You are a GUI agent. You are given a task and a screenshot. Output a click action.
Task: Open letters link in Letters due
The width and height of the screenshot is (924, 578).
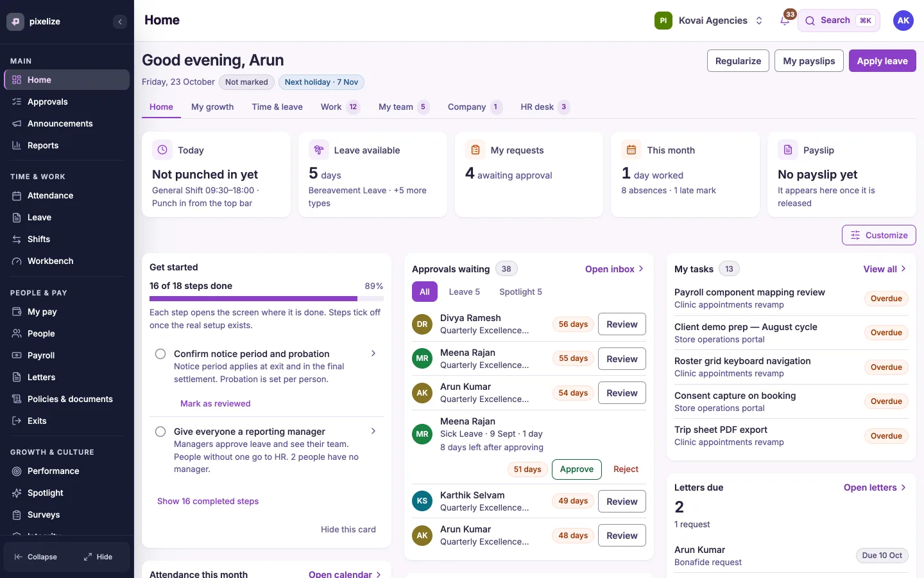(x=875, y=487)
